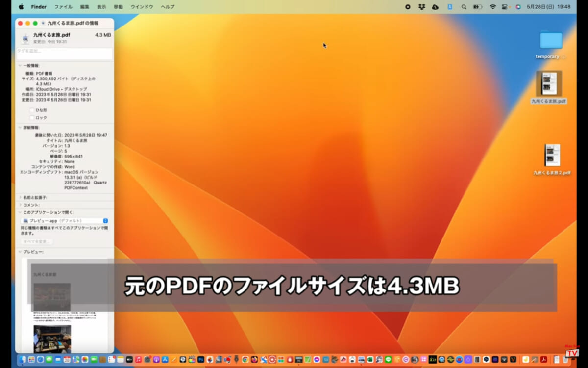The image size is (588, 368).
Task: Collapse the 詳細情報 section
Action: click(20, 128)
